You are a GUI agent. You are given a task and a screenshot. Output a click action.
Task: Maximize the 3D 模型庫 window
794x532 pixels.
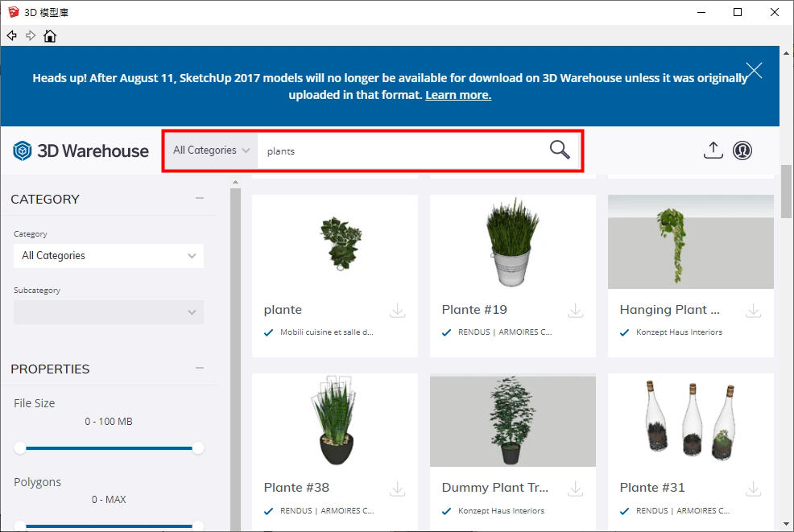tap(738, 12)
